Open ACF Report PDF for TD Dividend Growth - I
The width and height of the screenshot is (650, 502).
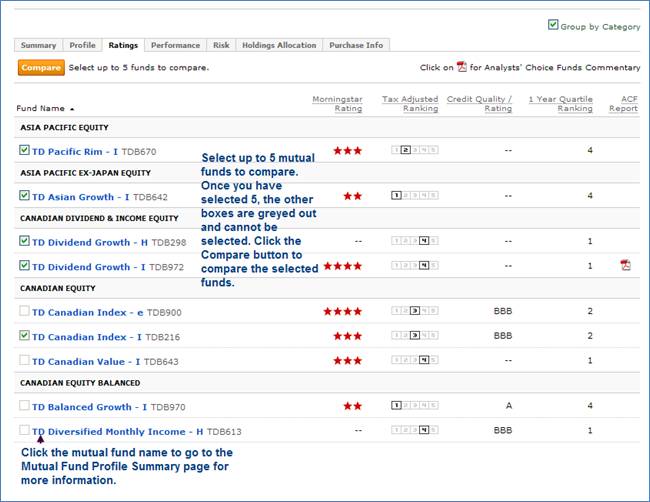(625, 265)
